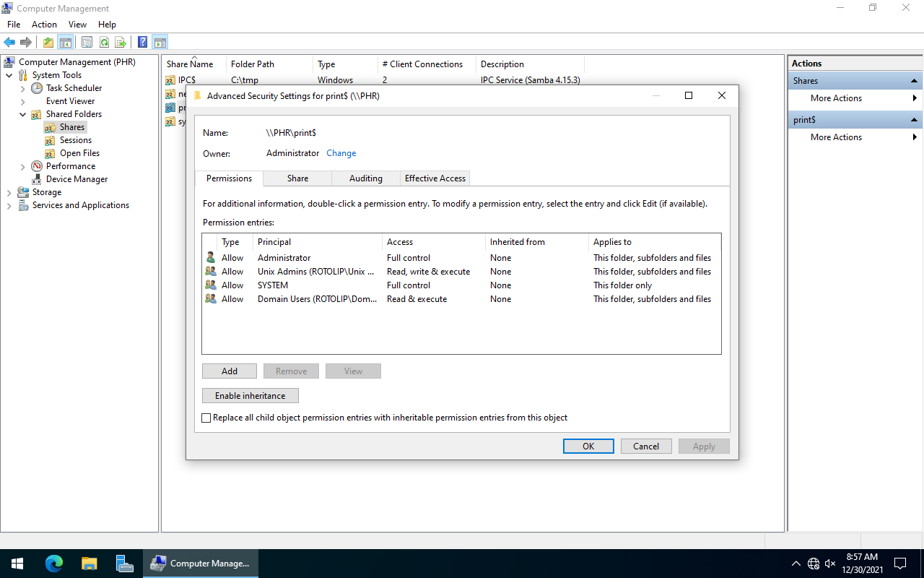
Task: Collapse the Shared Folders tree node
Action: coord(22,114)
